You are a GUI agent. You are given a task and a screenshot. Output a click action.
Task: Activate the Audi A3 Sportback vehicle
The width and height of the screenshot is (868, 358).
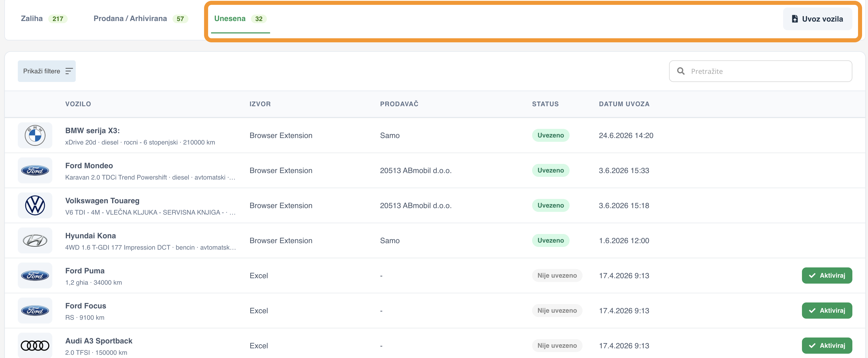[827, 346]
